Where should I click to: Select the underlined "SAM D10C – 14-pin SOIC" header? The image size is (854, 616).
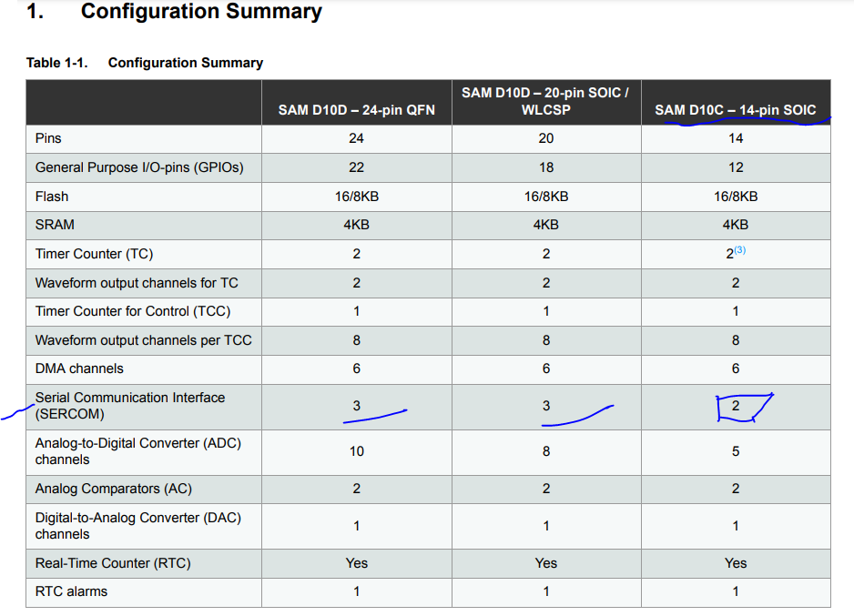[735, 110]
